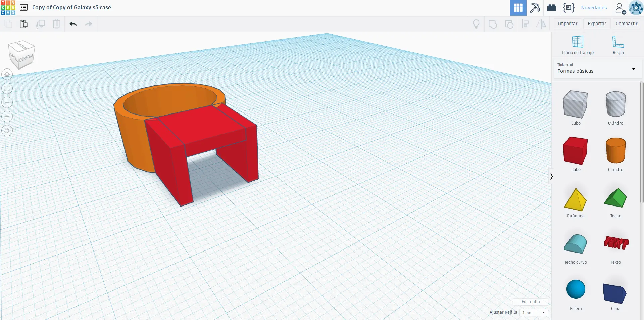
Task: Zoom in with the plus icon
Action: [x=7, y=102]
